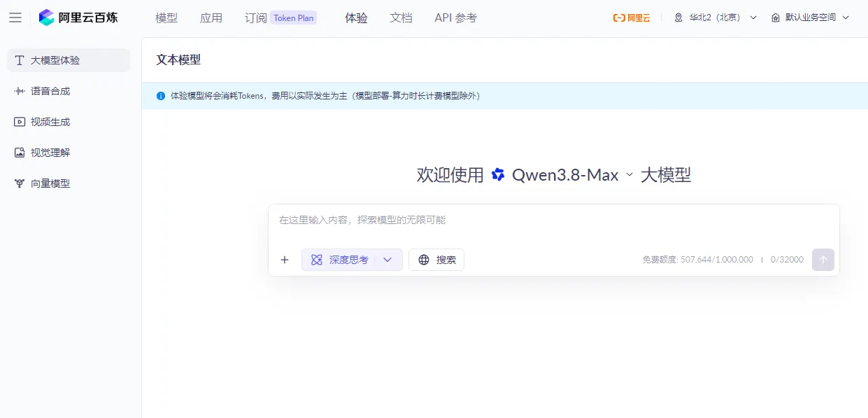
Task: Toggle the hamburger sidebar menu
Action: [15, 18]
